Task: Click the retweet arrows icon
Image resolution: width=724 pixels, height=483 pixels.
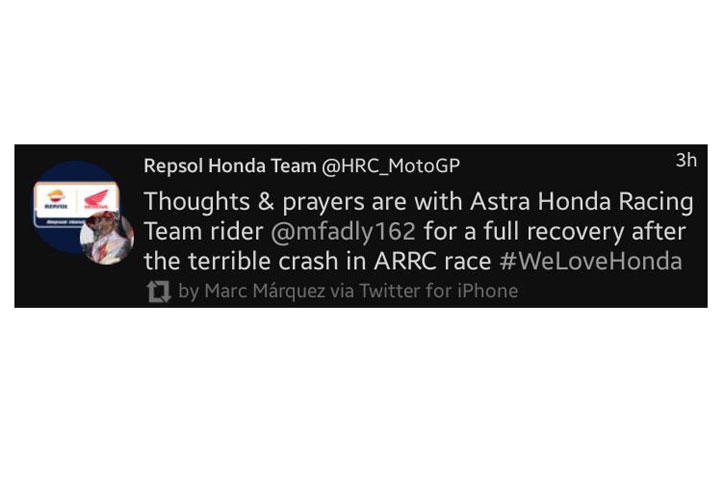Action: 159,292
